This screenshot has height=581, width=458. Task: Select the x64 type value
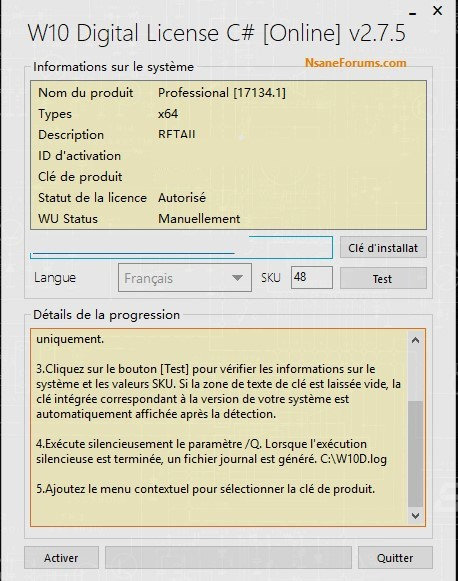(x=168, y=113)
